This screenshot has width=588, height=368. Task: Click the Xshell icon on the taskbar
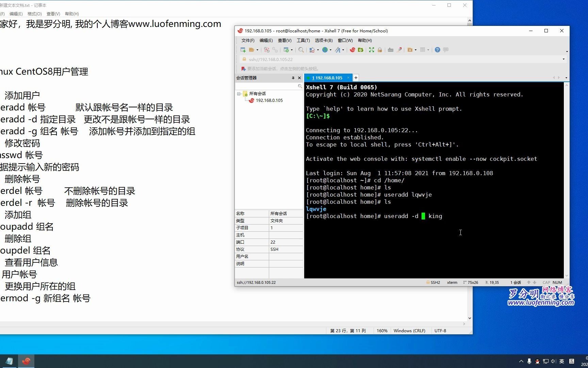(x=26, y=361)
